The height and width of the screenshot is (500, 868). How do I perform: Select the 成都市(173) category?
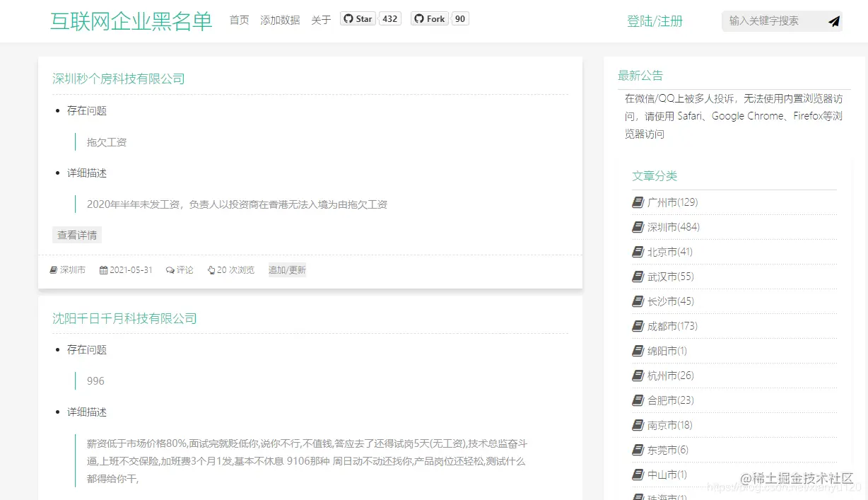pyautogui.click(x=667, y=326)
